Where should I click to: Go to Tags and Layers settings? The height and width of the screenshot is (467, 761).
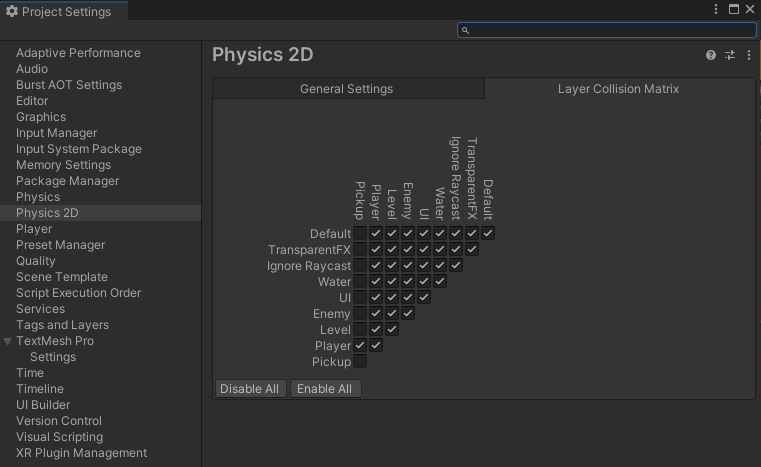pos(62,325)
